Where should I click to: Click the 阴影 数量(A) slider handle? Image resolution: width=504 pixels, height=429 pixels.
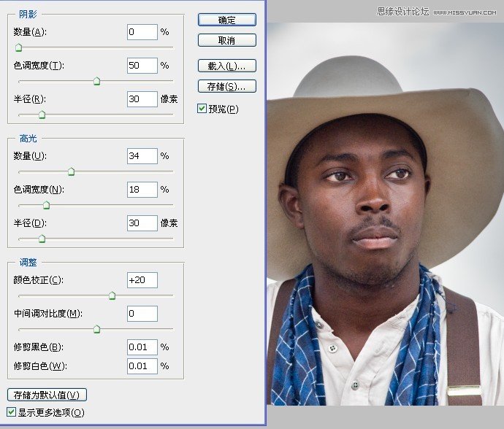click(19, 48)
